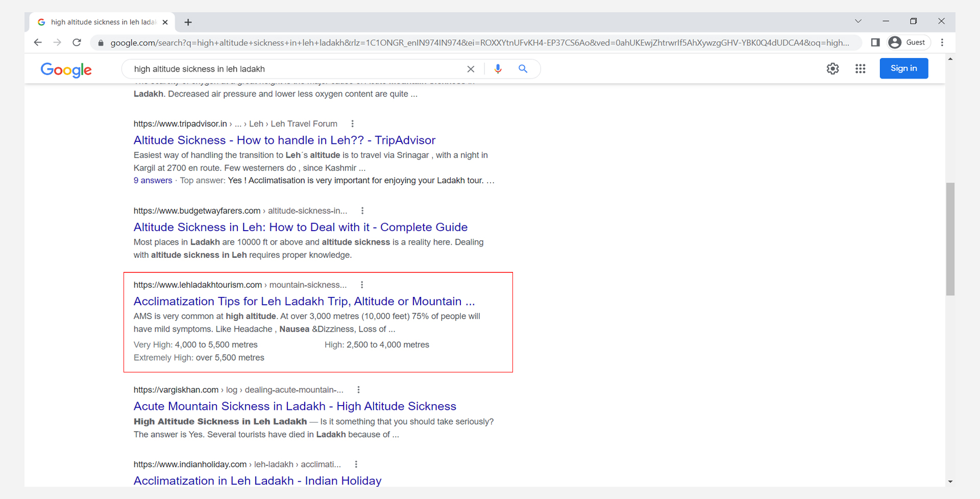
Task: Open 'Acute Mountain Sickness in Ladakh' link
Action: (295, 406)
